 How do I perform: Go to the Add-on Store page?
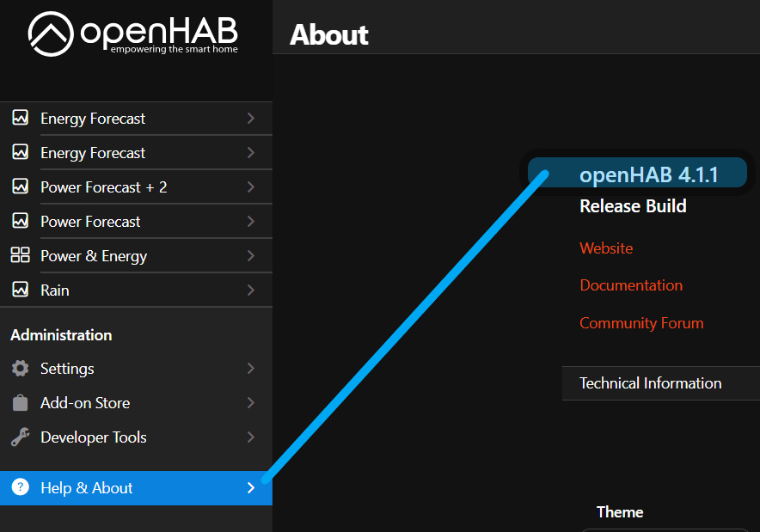pos(136,402)
